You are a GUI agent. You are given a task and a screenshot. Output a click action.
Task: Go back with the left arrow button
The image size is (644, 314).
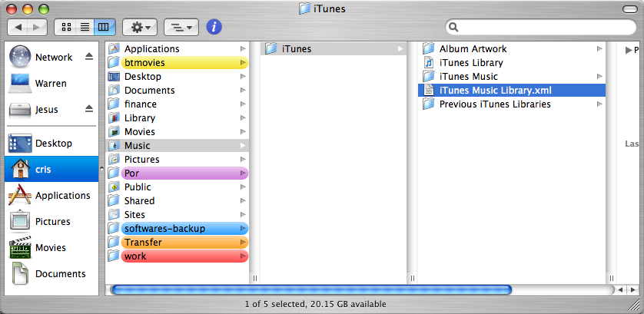click(x=18, y=27)
